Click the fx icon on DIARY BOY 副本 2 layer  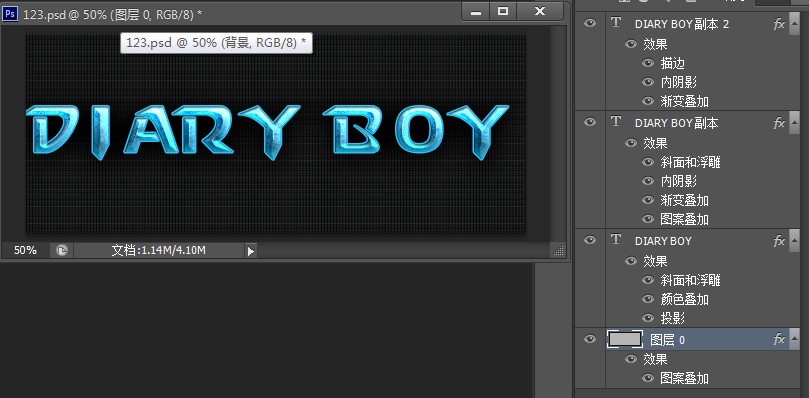[779, 24]
